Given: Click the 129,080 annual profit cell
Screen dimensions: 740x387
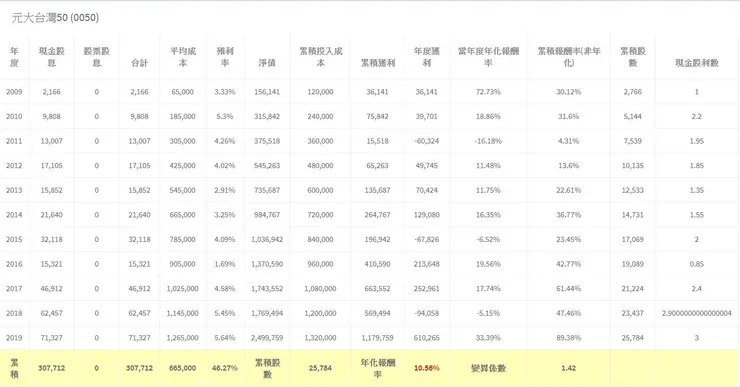Looking at the screenshot, I should coord(427,215).
